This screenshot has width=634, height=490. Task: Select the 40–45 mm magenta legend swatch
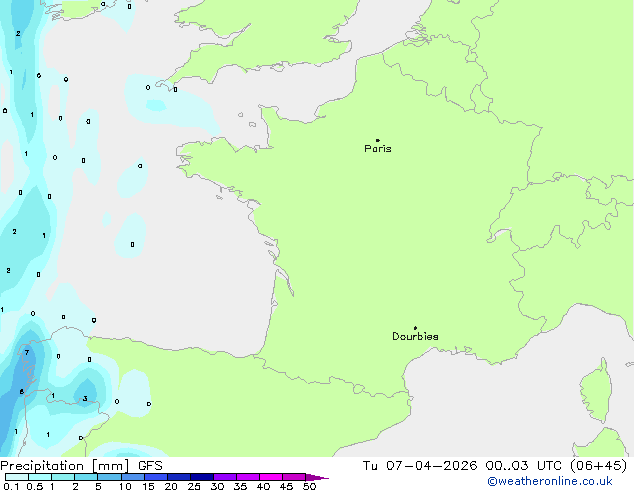tap(271, 477)
